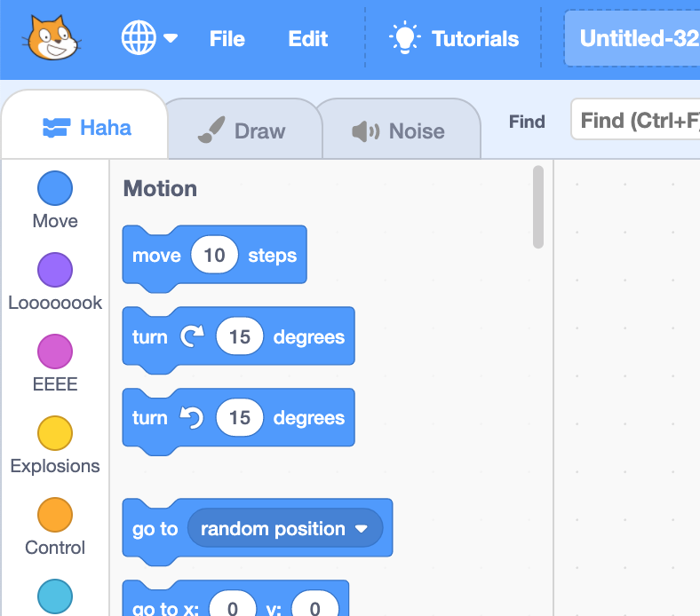The image size is (700, 616).
Task: Open the File menu
Action: point(227,39)
